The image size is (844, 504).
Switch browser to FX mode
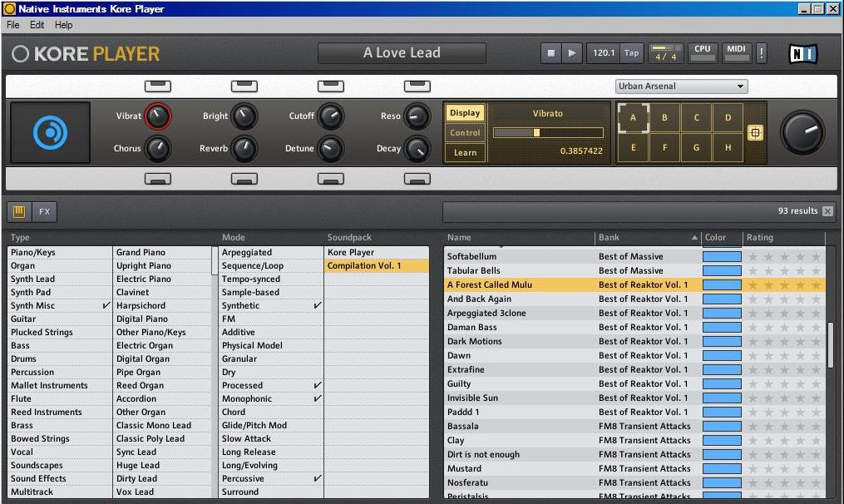point(45,211)
